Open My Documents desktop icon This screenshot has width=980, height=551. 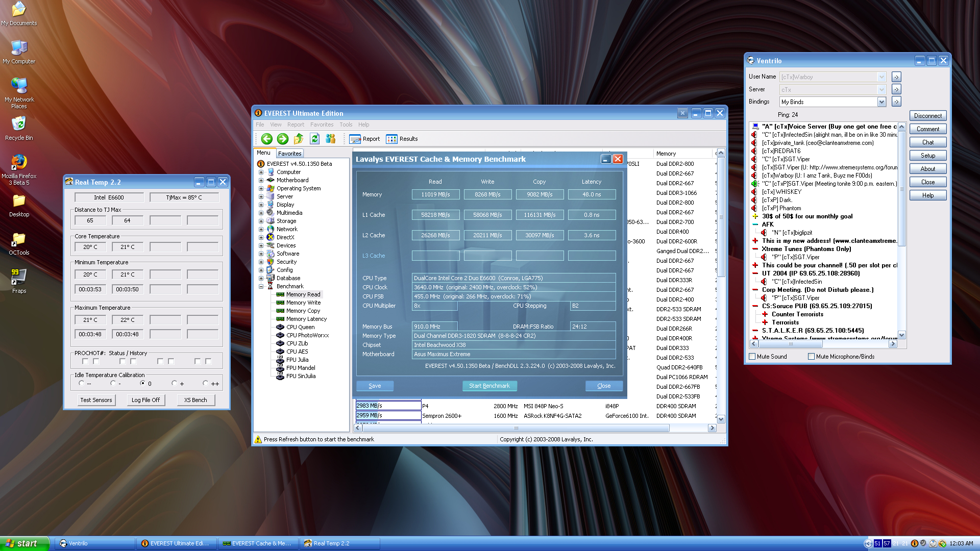[19, 14]
